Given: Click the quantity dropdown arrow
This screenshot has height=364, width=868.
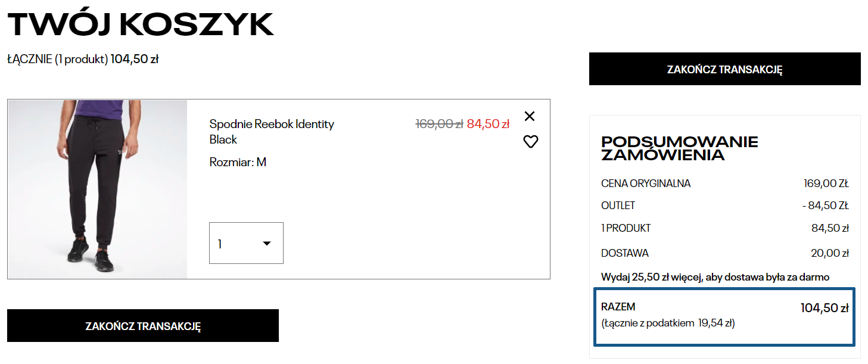Looking at the screenshot, I should coord(267,243).
